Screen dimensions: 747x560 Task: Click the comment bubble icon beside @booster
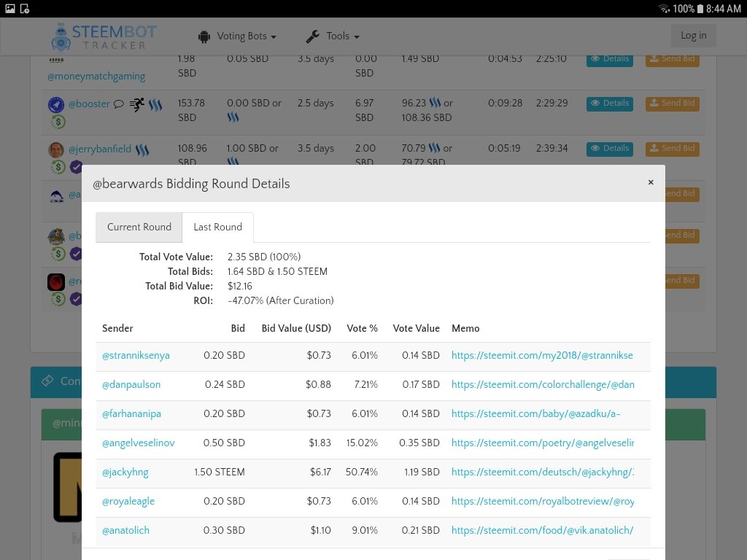(x=119, y=104)
